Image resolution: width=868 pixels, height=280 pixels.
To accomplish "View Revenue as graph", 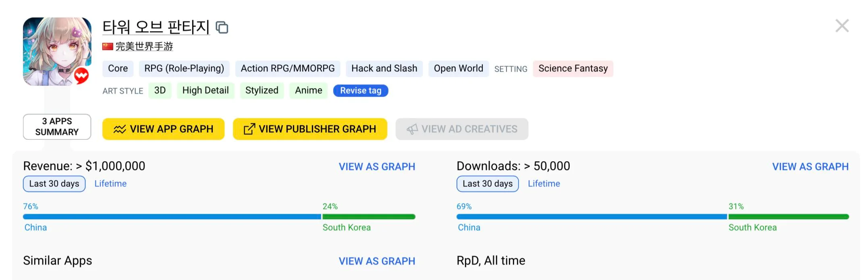I will pos(377,167).
